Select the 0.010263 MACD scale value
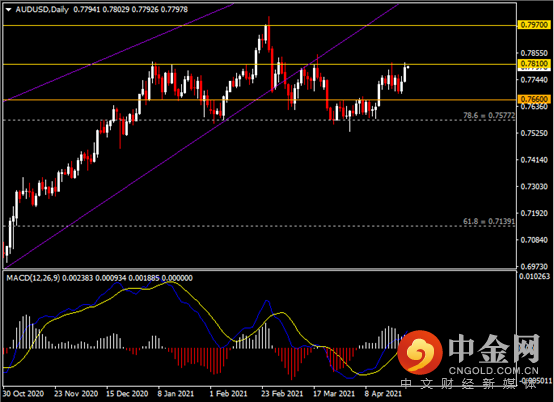554x402 pixels. coord(535,276)
